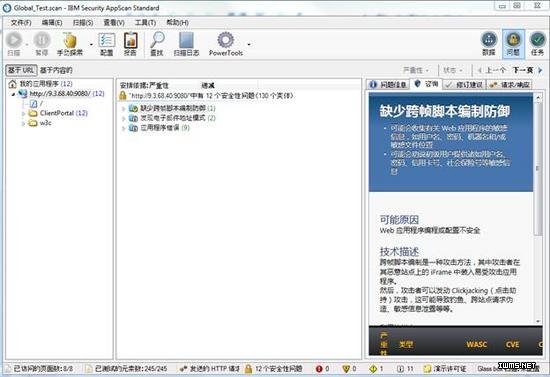Click the advisory scrollbar up arrow
550x377 pixels.
point(538,98)
